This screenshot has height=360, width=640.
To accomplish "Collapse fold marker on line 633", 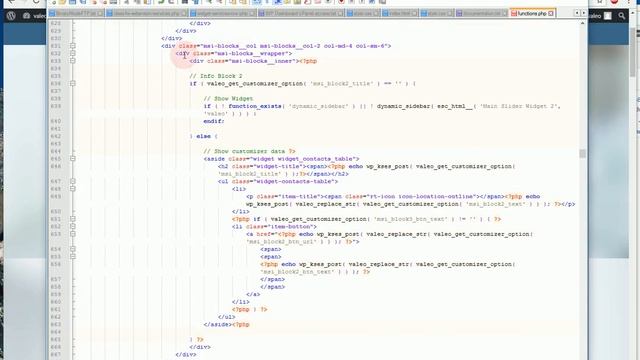I will click(73, 61).
